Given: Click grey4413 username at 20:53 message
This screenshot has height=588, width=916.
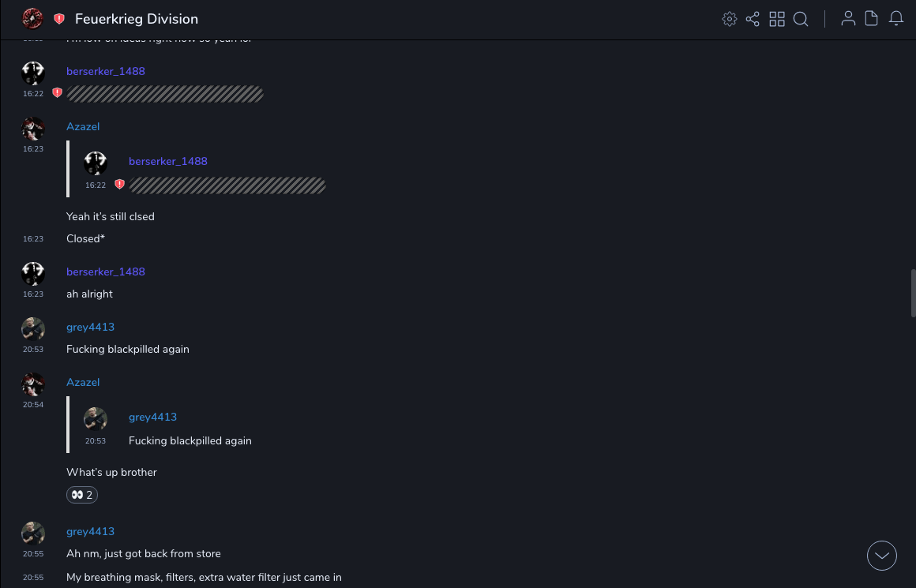Looking at the screenshot, I should coord(91,328).
